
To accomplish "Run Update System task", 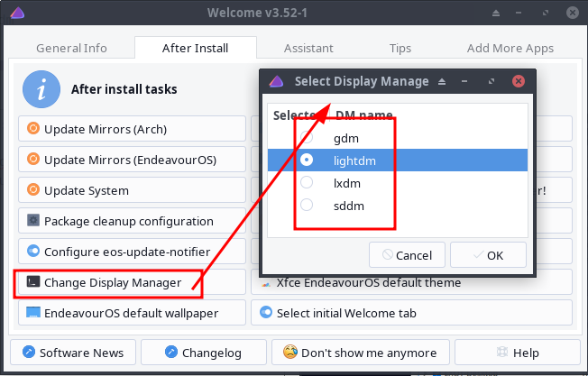I will [x=132, y=190].
